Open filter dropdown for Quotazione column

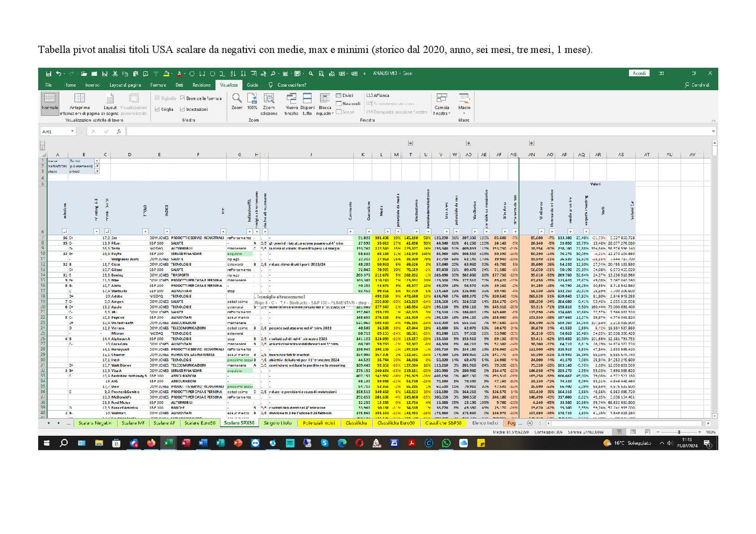coord(369,231)
